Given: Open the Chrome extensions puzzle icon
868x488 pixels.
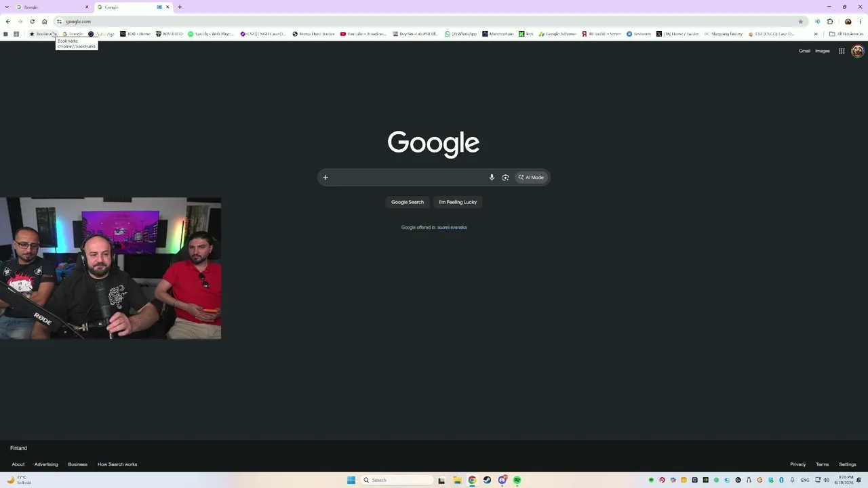Looking at the screenshot, I should [x=830, y=22].
